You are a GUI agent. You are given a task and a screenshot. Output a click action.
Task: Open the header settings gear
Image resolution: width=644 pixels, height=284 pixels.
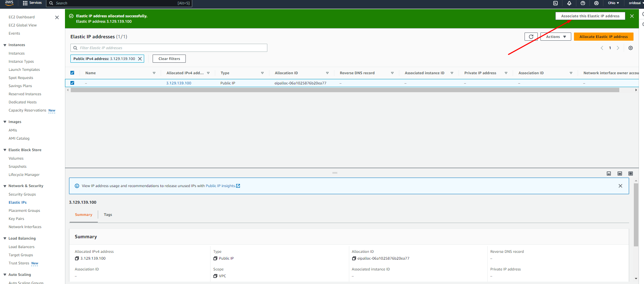pos(596,3)
